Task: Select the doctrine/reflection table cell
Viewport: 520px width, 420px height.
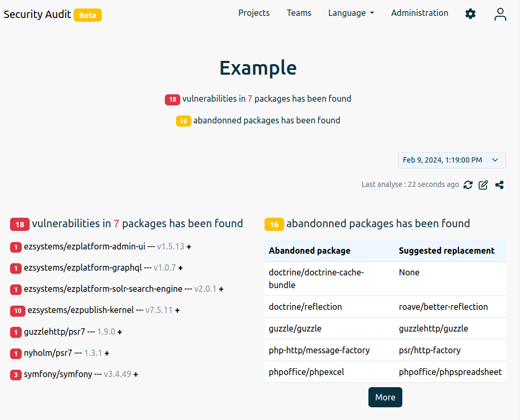Action: click(329, 307)
